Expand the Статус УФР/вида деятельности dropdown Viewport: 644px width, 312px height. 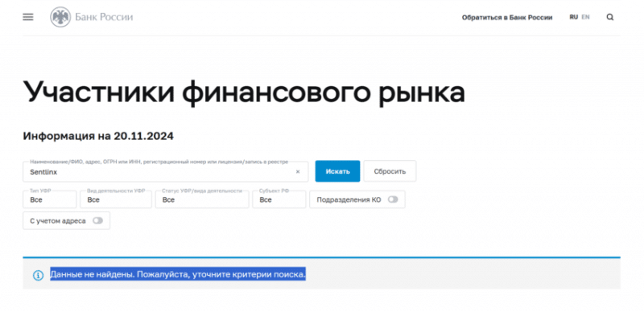click(202, 199)
